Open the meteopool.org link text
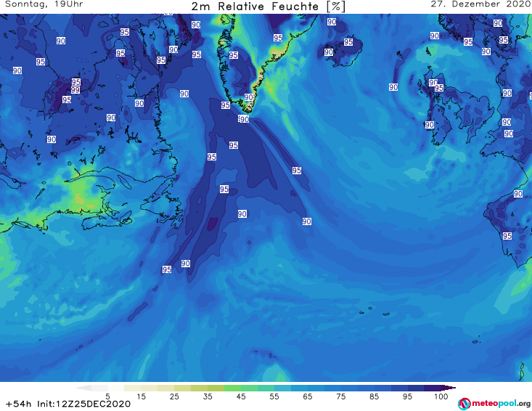Viewport: 532px width, 411px height. click(501, 404)
